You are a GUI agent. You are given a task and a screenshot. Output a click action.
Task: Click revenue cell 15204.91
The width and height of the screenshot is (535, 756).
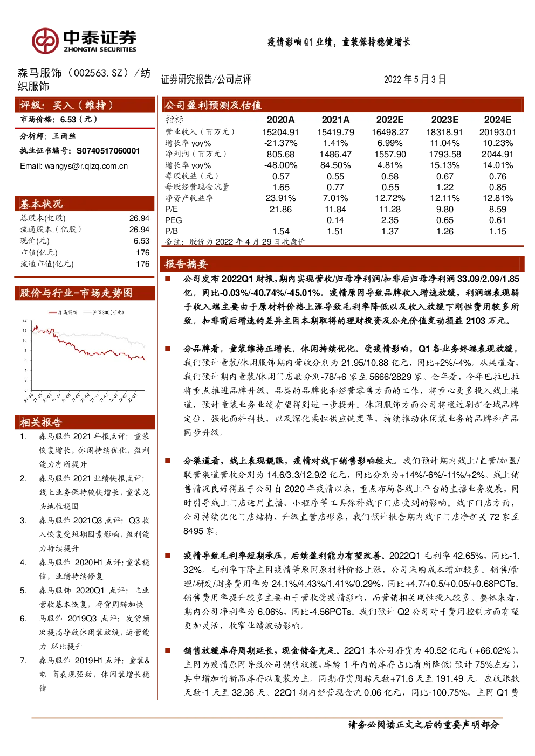[280, 132]
